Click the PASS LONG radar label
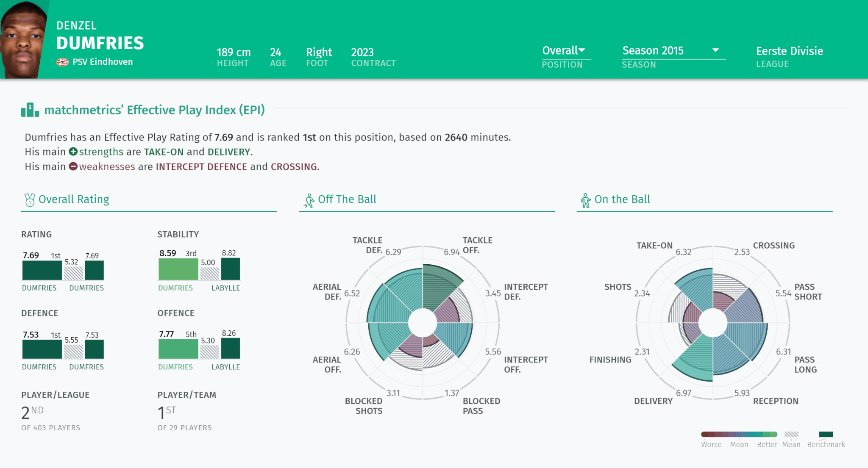 click(x=805, y=365)
